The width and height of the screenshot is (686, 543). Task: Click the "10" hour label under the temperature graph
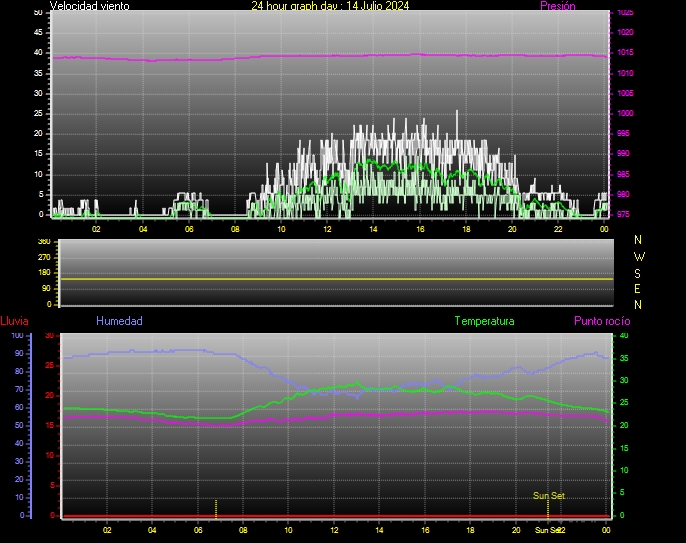288,530
